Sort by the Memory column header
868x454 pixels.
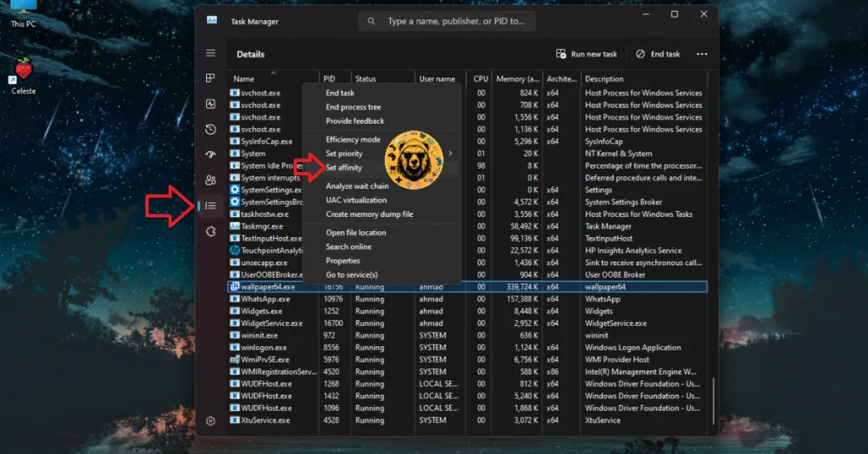[x=517, y=79]
